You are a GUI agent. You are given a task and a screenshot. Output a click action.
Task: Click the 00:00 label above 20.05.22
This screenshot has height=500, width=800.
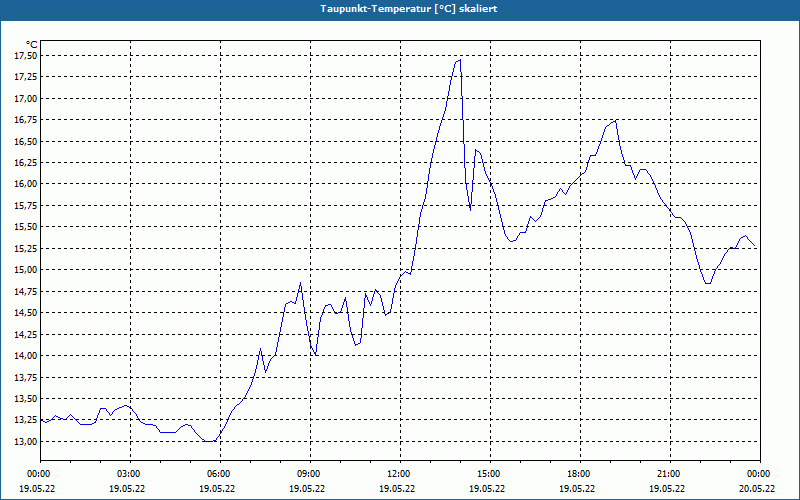760,474
